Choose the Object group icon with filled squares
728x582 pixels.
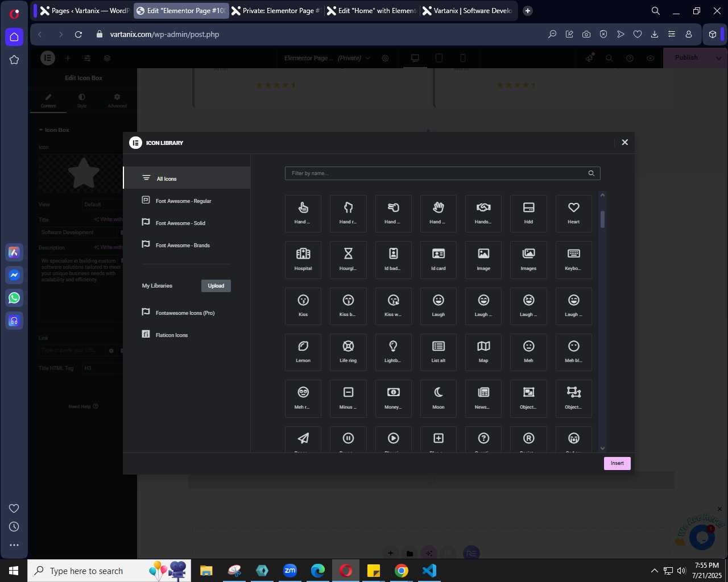(x=528, y=398)
